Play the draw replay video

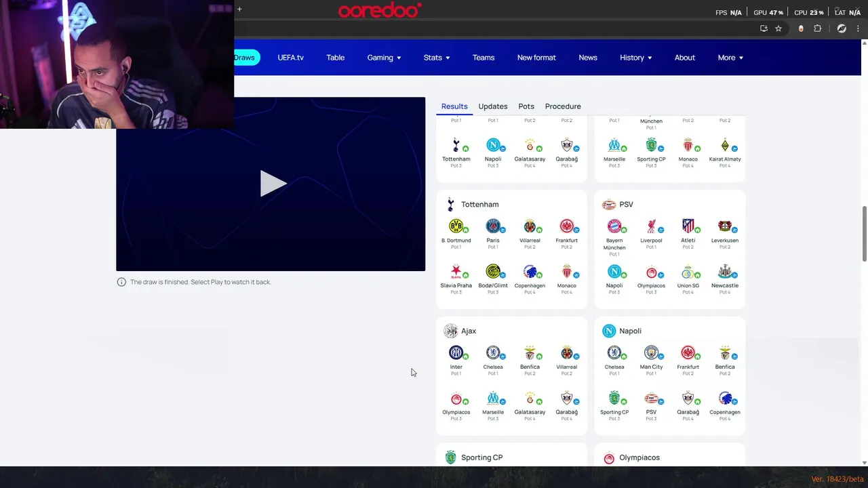coord(273,184)
